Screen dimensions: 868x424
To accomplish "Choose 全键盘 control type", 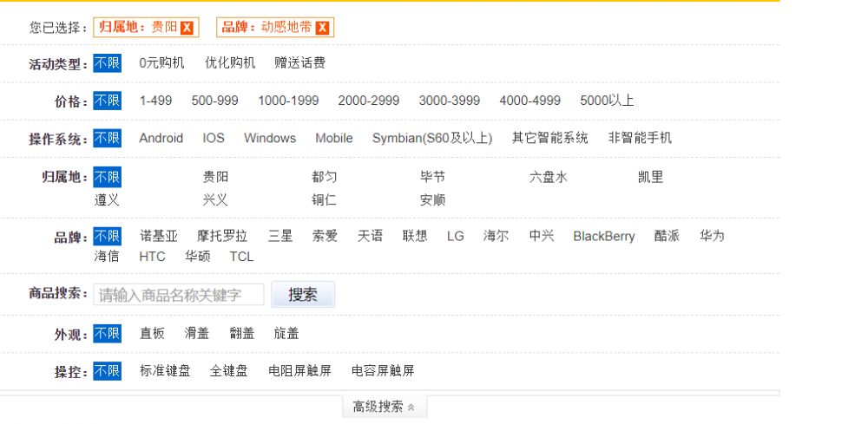I will [x=229, y=371].
